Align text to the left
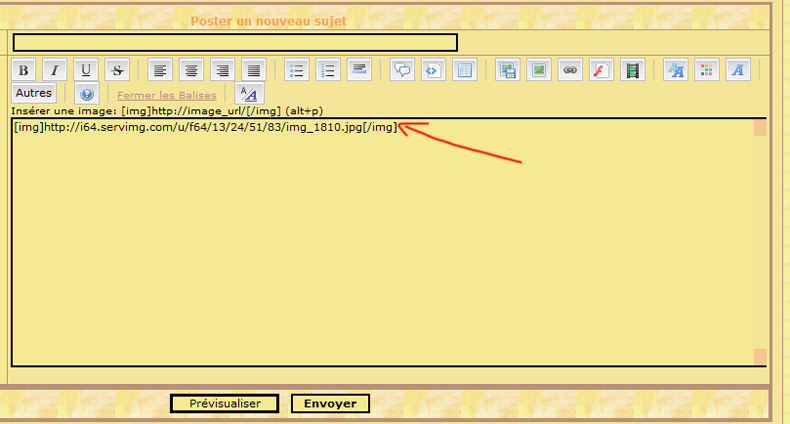790x424 pixels. (x=160, y=70)
